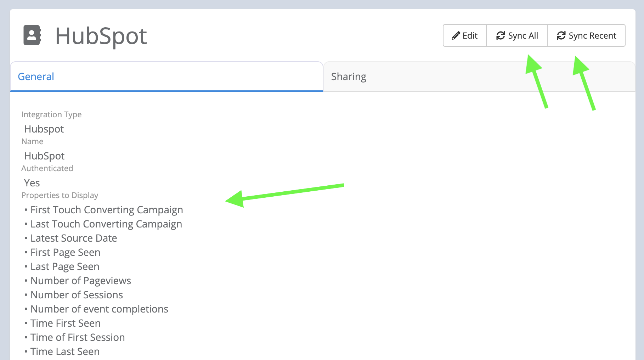Select the pencil icon inside Edit button

(x=456, y=35)
